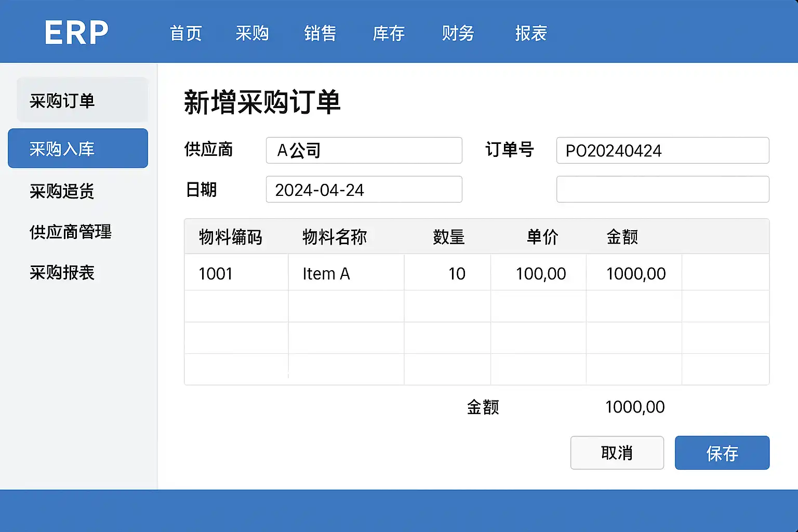
Task: Open 采购退货 sidebar item
Action: pos(62,191)
